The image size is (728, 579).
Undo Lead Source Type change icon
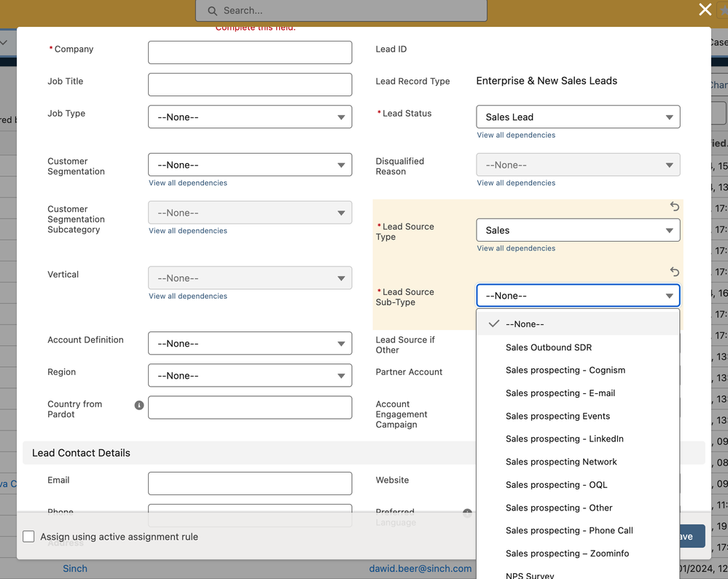click(675, 206)
